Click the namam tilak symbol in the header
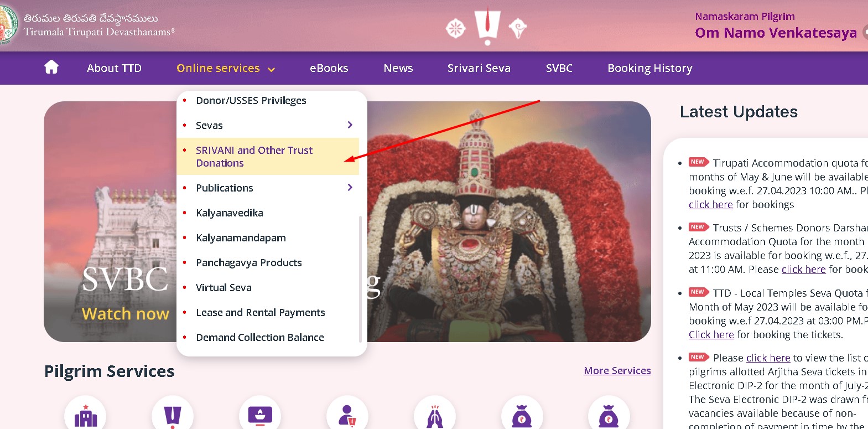868x429 pixels. coord(487,26)
